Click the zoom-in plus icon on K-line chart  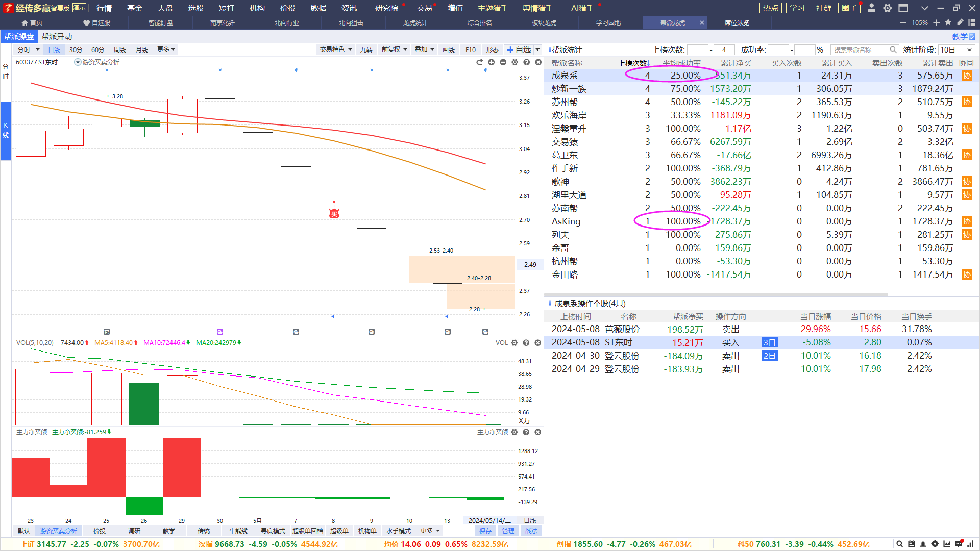click(x=491, y=62)
